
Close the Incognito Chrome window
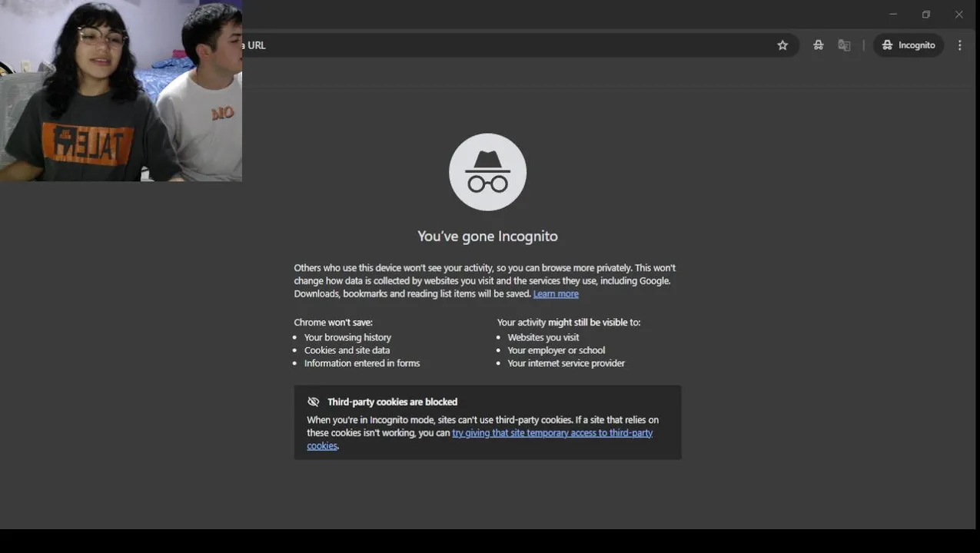[x=958, y=14]
